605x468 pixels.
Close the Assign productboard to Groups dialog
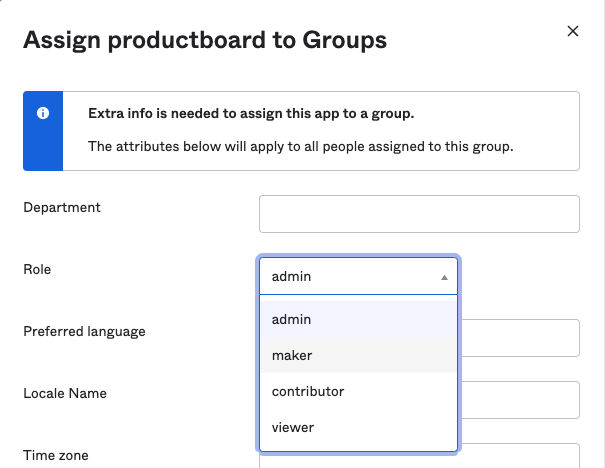(x=573, y=31)
